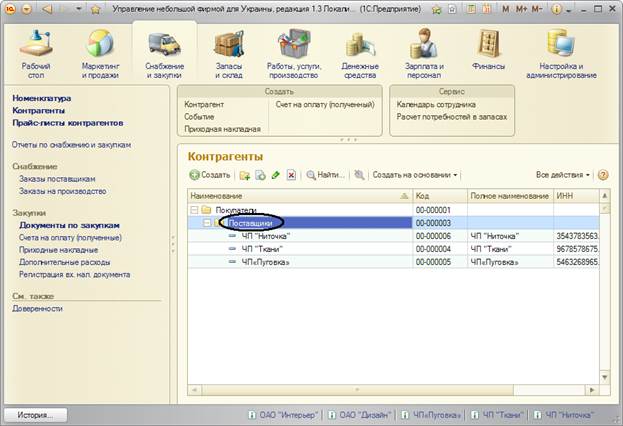Click the M memory button
Viewport: 623px width, 426px height.
(x=505, y=9)
